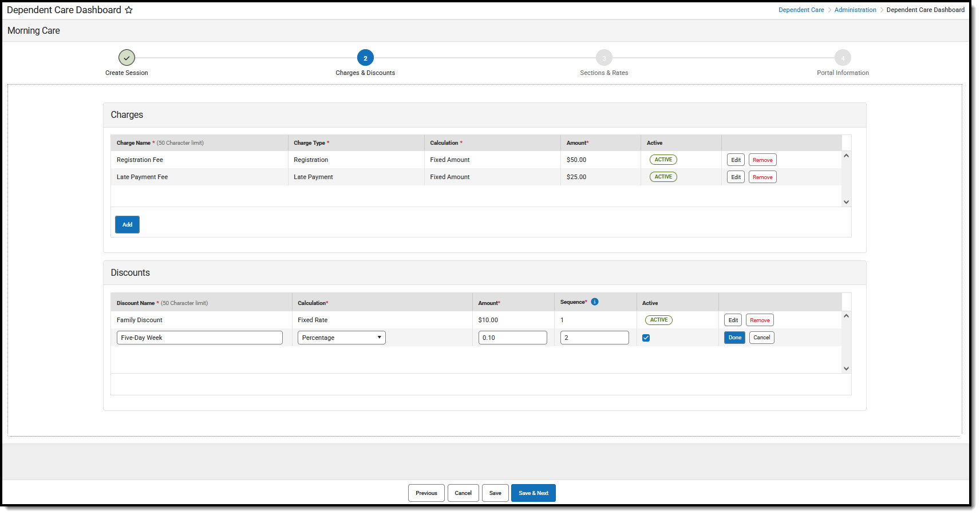Click the ACTIVE badge for Registration Fee
This screenshot has width=980, height=515.
click(x=663, y=160)
